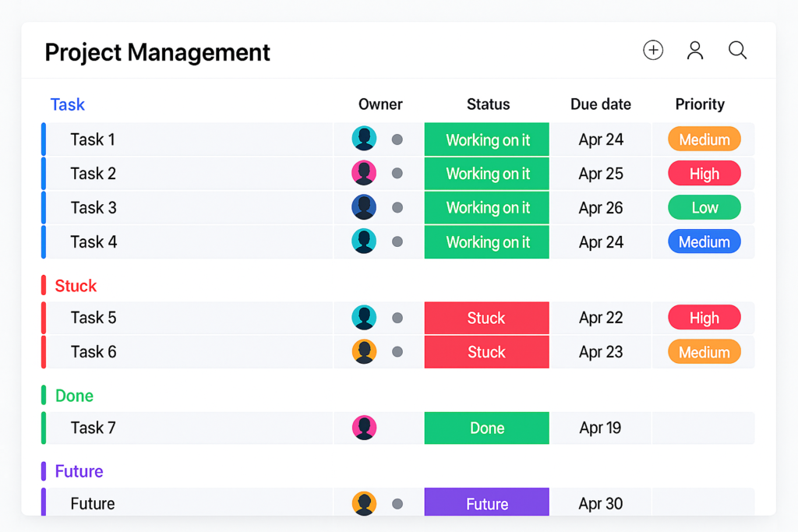Click the Due date column header
The height and width of the screenshot is (532, 798).
click(x=600, y=104)
